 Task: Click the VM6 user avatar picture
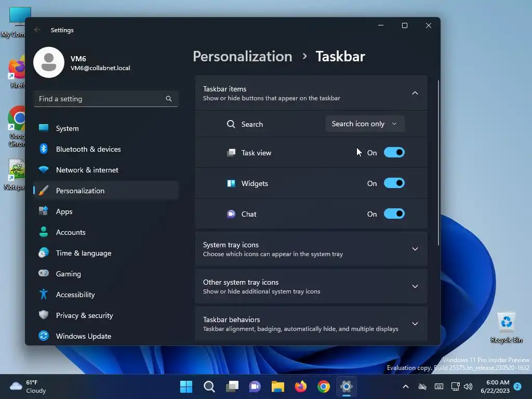(x=49, y=62)
